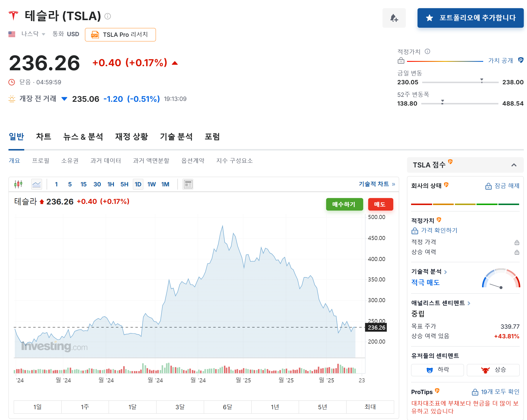Set chart interval to 1M

(165, 184)
